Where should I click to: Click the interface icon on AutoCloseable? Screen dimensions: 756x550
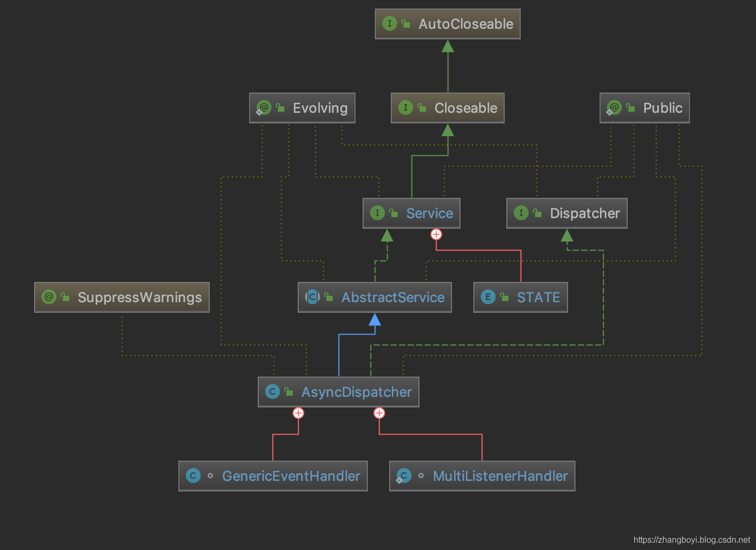(390, 23)
